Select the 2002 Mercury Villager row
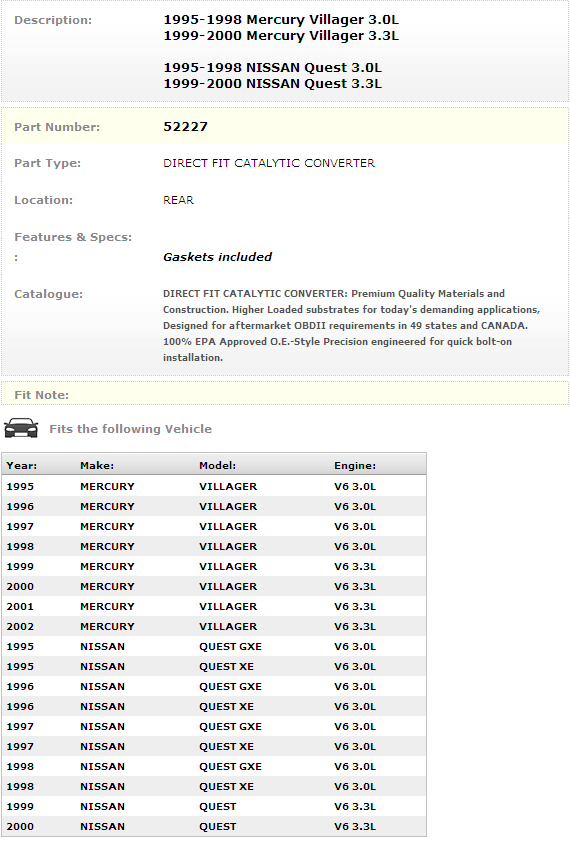This screenshot has height=849, width=570. [x=214, y=626]
